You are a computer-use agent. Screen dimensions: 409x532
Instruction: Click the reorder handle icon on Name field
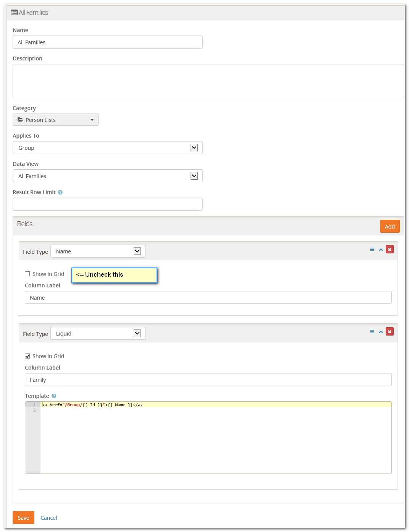[x=372, y=250]
